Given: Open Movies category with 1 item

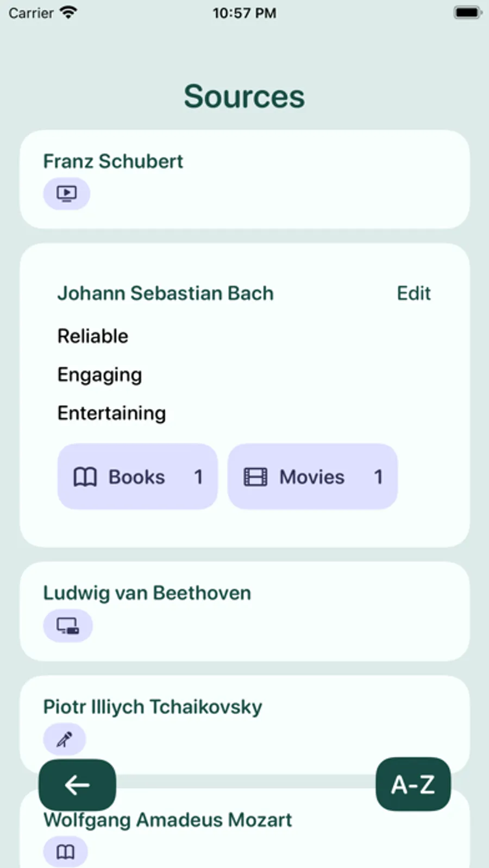Looking at the screenshot, I should [312, 477].
